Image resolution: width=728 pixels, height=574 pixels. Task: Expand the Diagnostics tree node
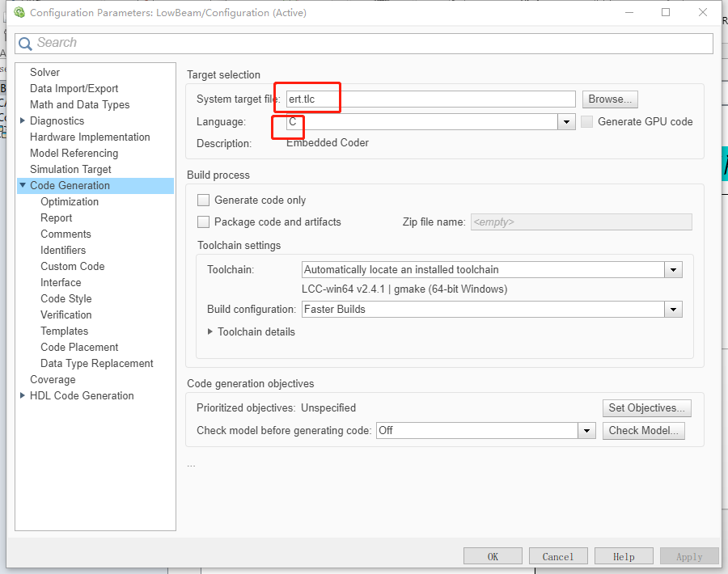pos(23,120)
